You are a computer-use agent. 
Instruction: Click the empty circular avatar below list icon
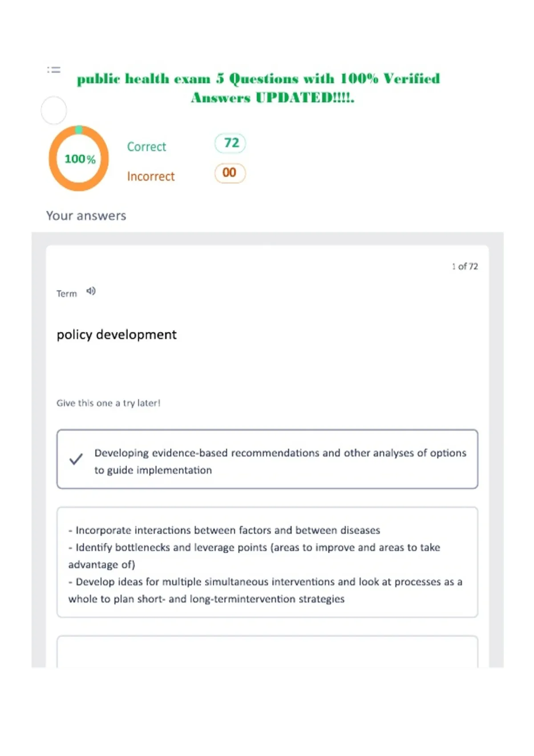point(54,110)
